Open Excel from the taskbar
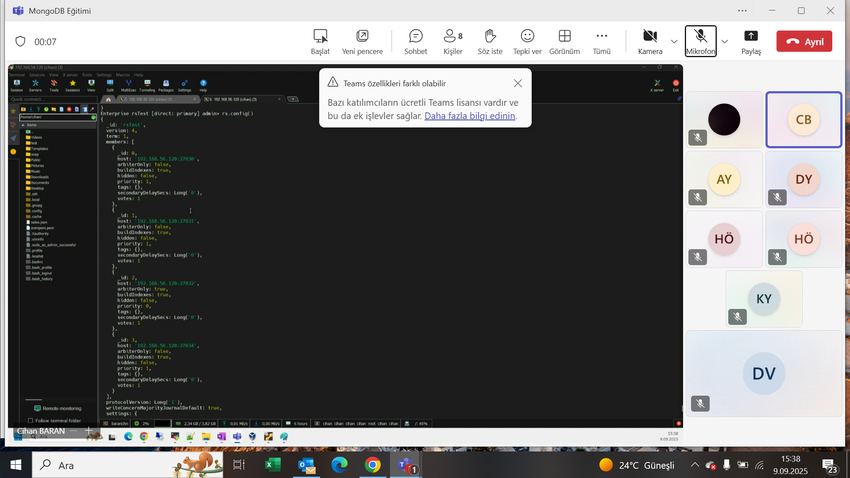Image resolution: width=850 pixels, height=478 pixels. tap(273, 464)
